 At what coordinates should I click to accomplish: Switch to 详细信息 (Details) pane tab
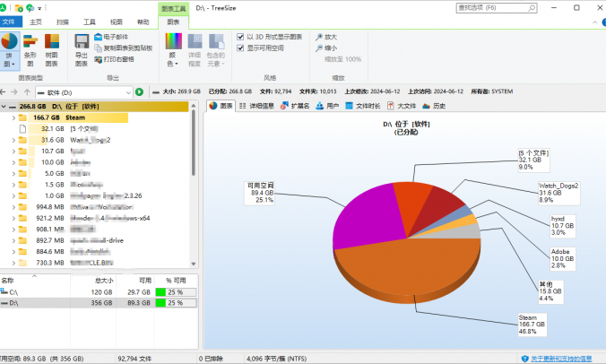[x=256, y=106]
